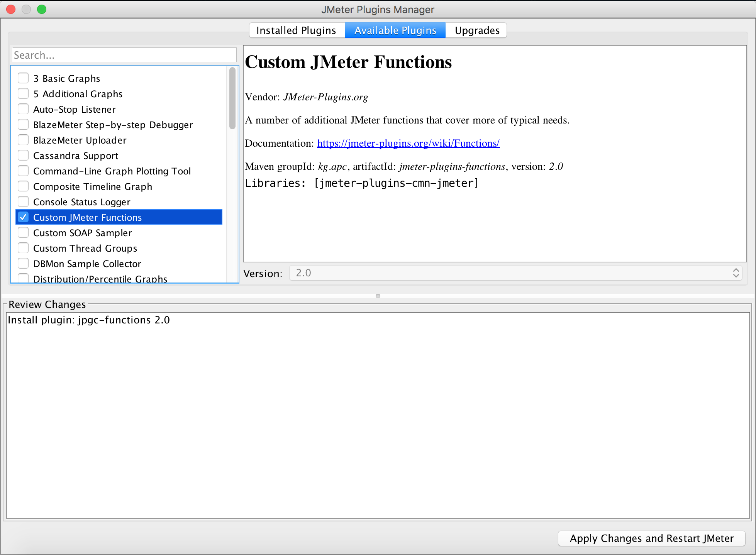Open the Upgrades tab
The height and width of the screenshot is (555, 756).
click(477, 30)
